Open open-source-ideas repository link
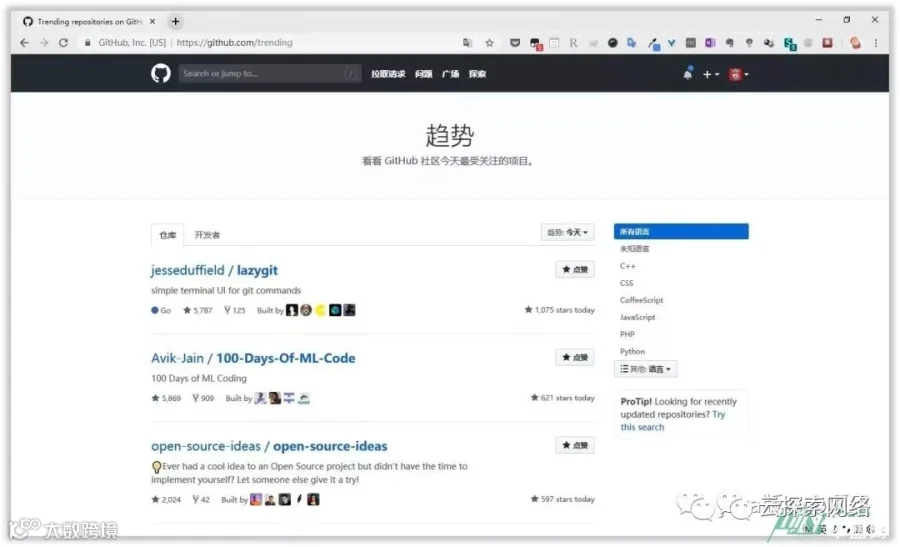Viewport: 900px width, 547px height. [269, 446]
